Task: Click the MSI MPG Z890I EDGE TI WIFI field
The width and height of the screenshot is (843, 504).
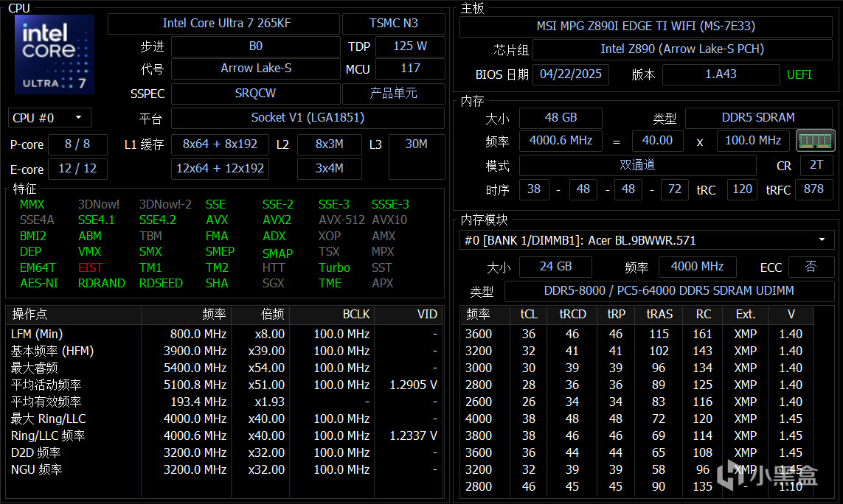Action: coord(645,27)
